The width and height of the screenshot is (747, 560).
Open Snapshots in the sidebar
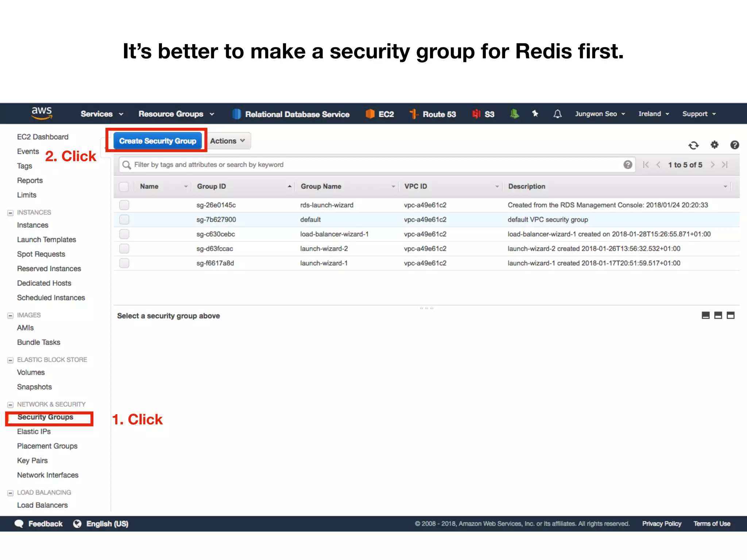coord(34,387)
